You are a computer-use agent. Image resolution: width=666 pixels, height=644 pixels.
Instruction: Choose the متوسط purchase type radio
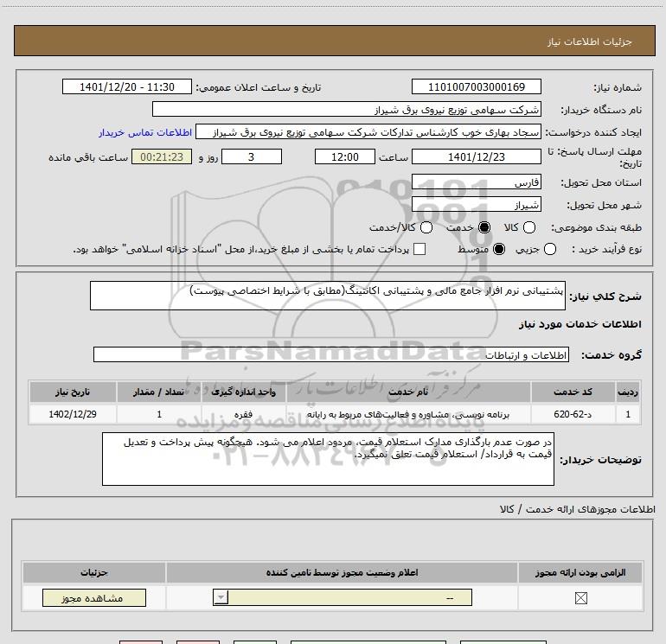click(x=499, y=249)
